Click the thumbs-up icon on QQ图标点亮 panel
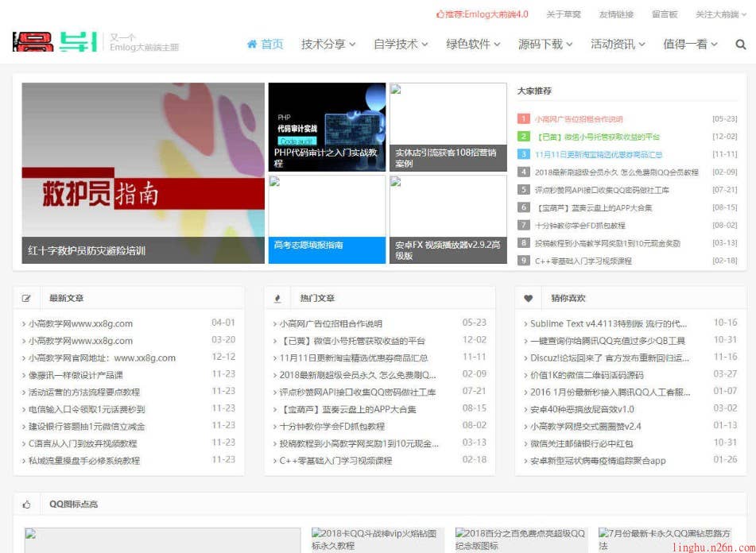This screenshot has width=756, height=553. point(28,504)
